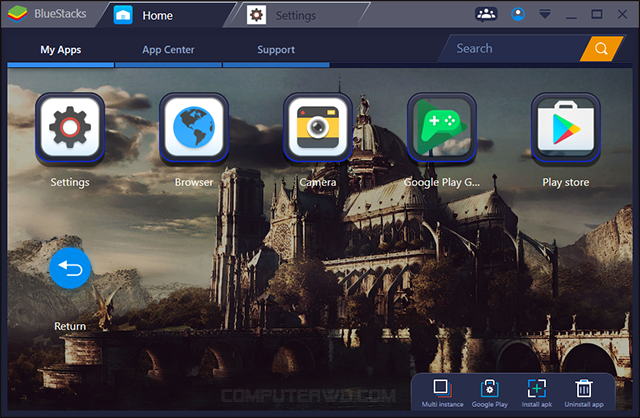Open the Play store app

coord(566,127)
